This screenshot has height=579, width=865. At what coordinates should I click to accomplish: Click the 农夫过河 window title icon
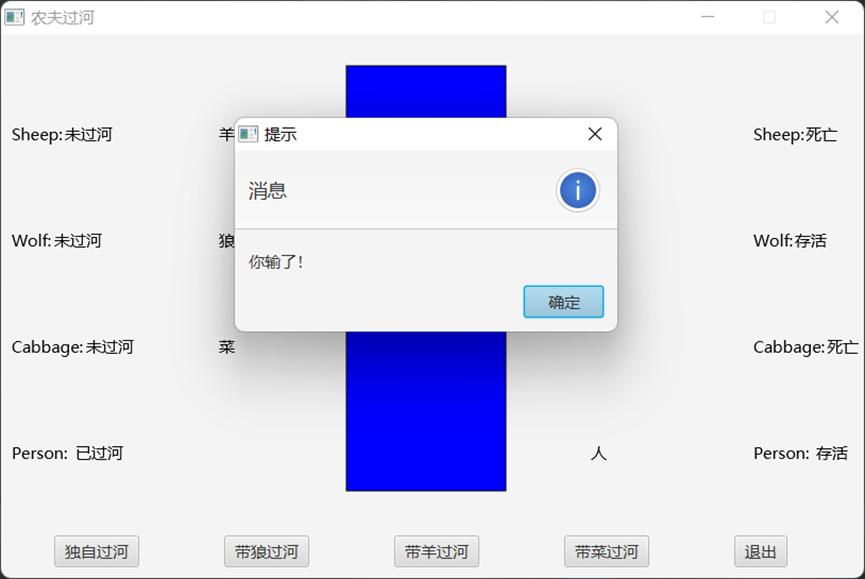click(x=15, y=17)
